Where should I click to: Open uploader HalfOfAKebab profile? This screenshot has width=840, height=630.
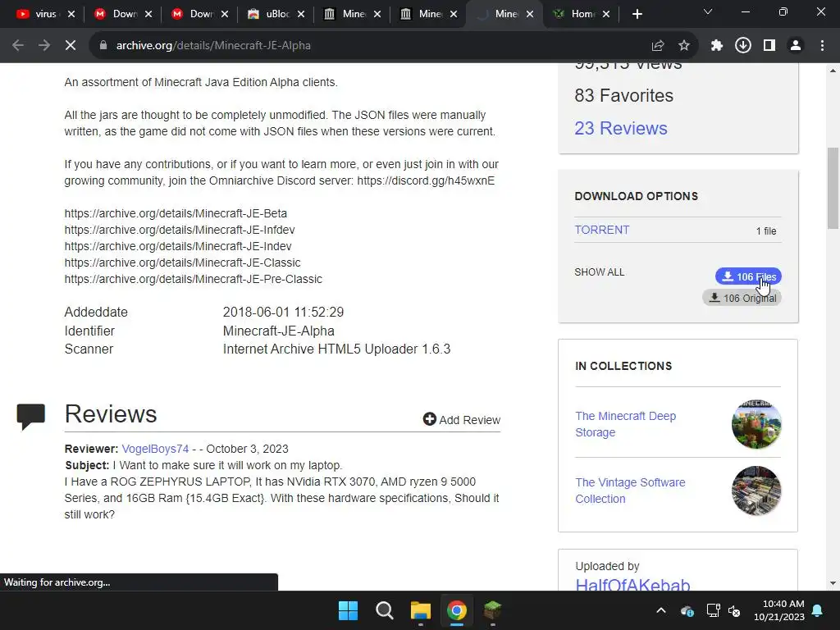[632, 584]
